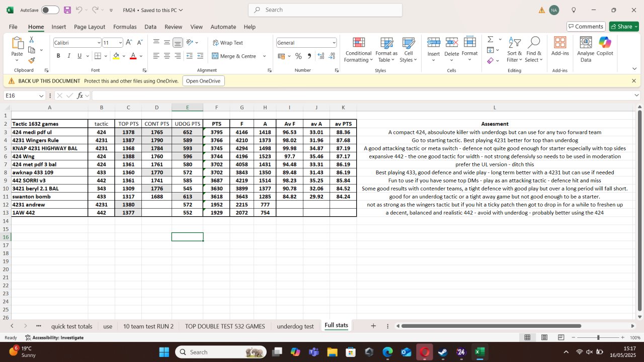This screenshot has width=644, height=362.
Task: Open Format as Table gallery
Action: coord(386,43)
